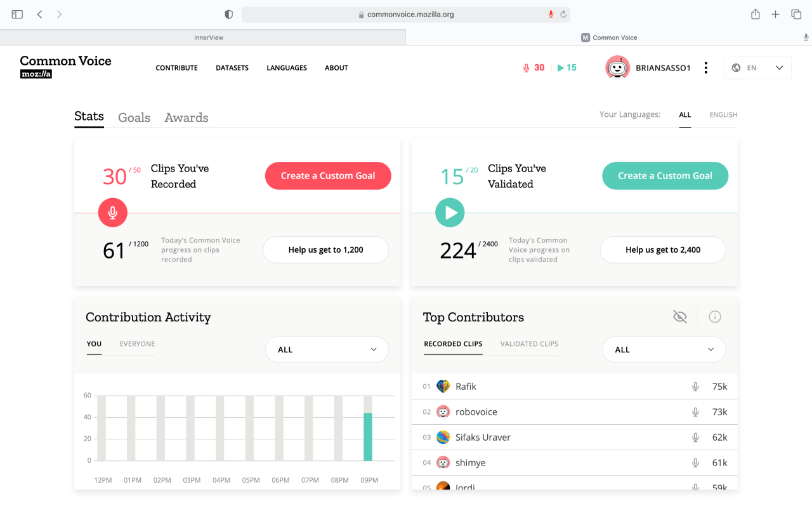The height and width of the screenshot is (508, 812).
Task: Click microphone icon in Sifaks Uraver row
Action: pyautogui.click(x=695, y=438)
